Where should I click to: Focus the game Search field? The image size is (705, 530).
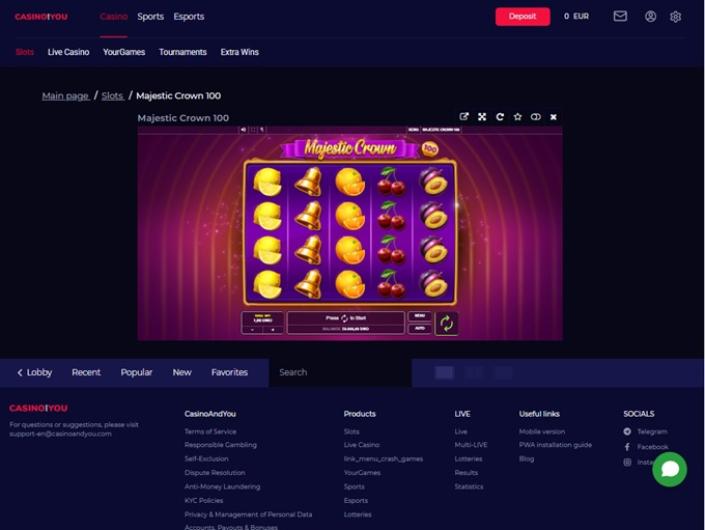pos(340,372)
